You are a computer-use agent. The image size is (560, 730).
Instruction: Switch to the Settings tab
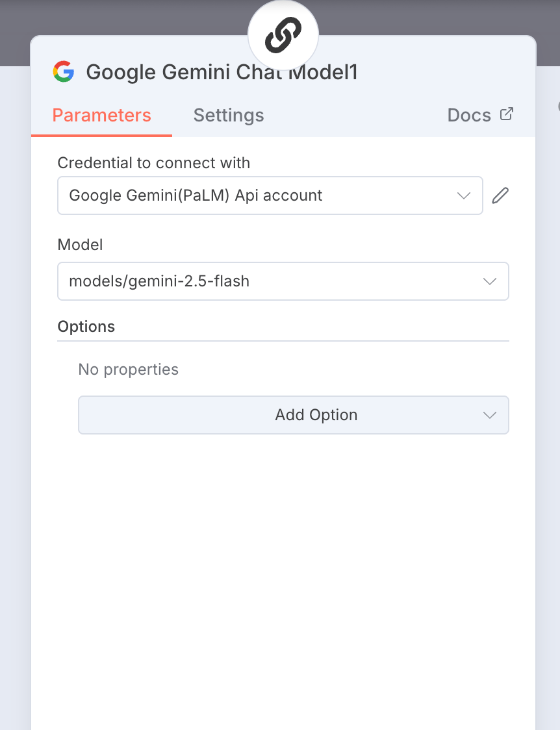[x=229, y=116]
